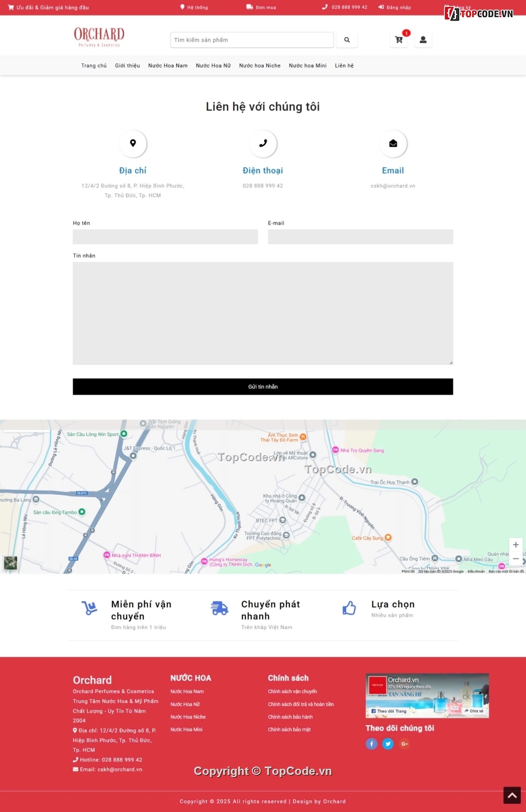Click the fast delivery truck icon
Screen dimensions: 526x812
click(220, 608)
